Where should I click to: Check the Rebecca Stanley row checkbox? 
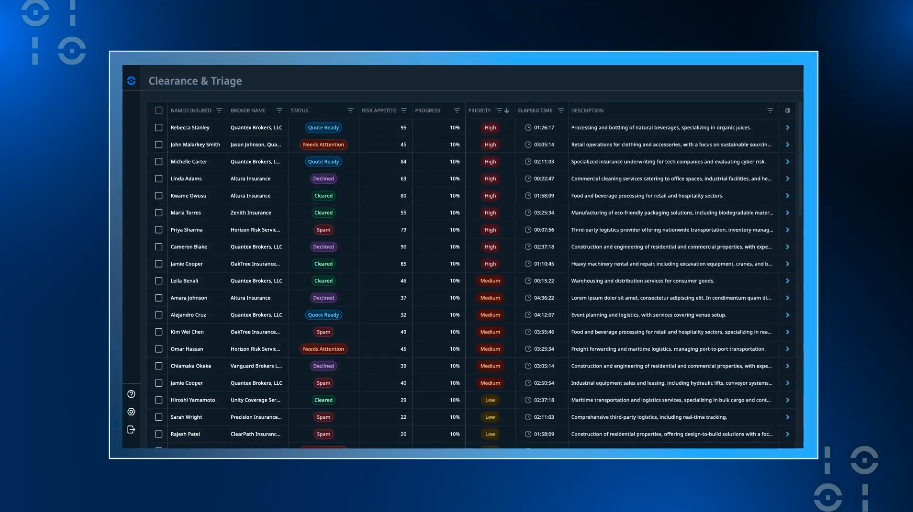coord(158,128)
